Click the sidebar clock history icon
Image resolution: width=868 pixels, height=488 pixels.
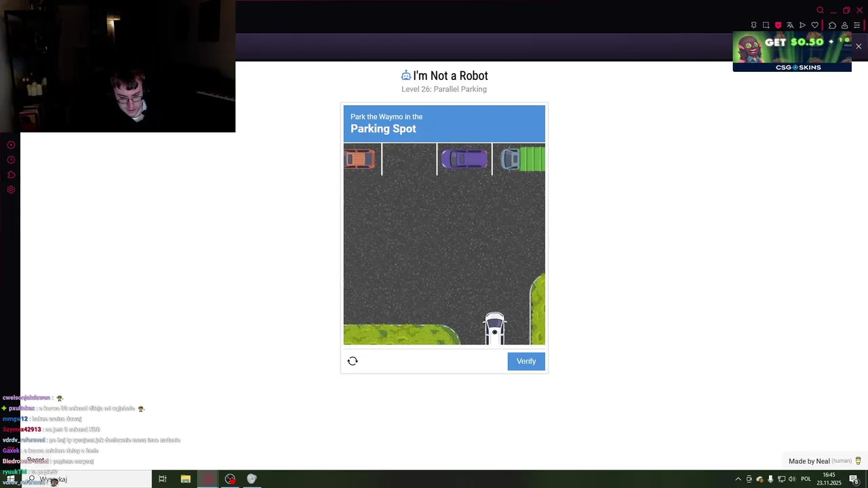coord(11,160)
